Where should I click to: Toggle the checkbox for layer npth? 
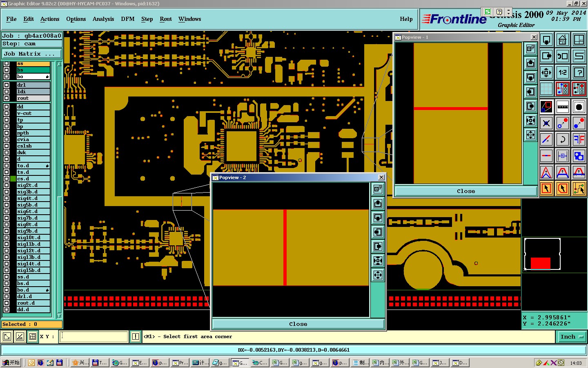coord(7,133)
